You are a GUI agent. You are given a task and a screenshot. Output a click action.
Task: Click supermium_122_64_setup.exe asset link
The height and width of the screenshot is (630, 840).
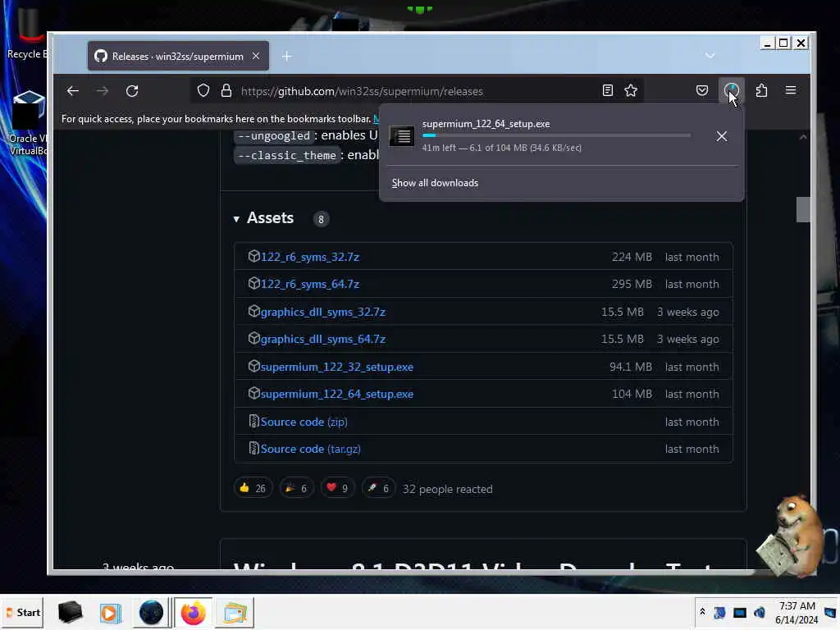pyautogui.click(x=337, y=395)
